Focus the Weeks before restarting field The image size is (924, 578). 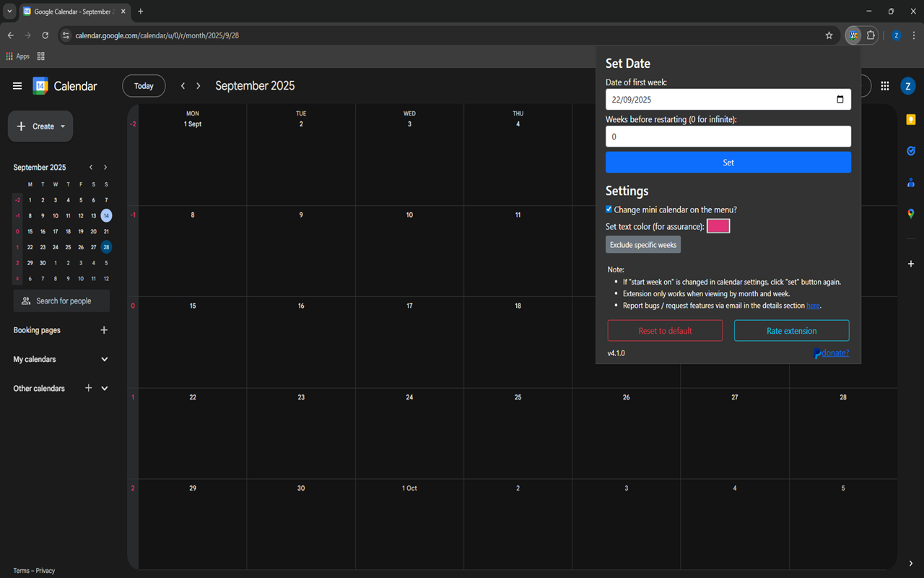click(x=728, y=137)
